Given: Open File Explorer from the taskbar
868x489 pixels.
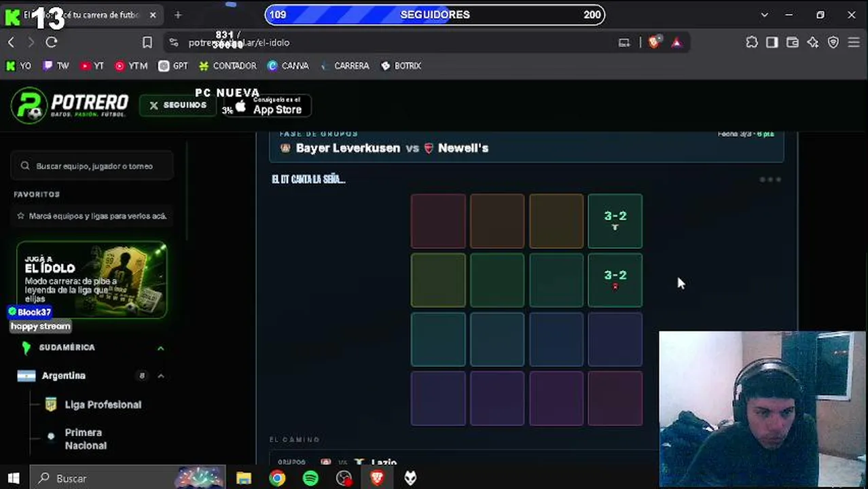Looking at the screenshot, I should point(244,478).
